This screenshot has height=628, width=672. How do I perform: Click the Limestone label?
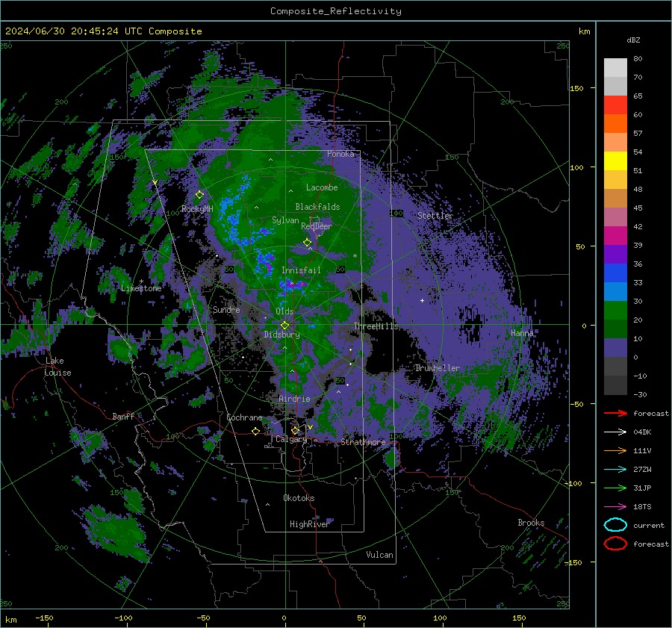(141, 288)
